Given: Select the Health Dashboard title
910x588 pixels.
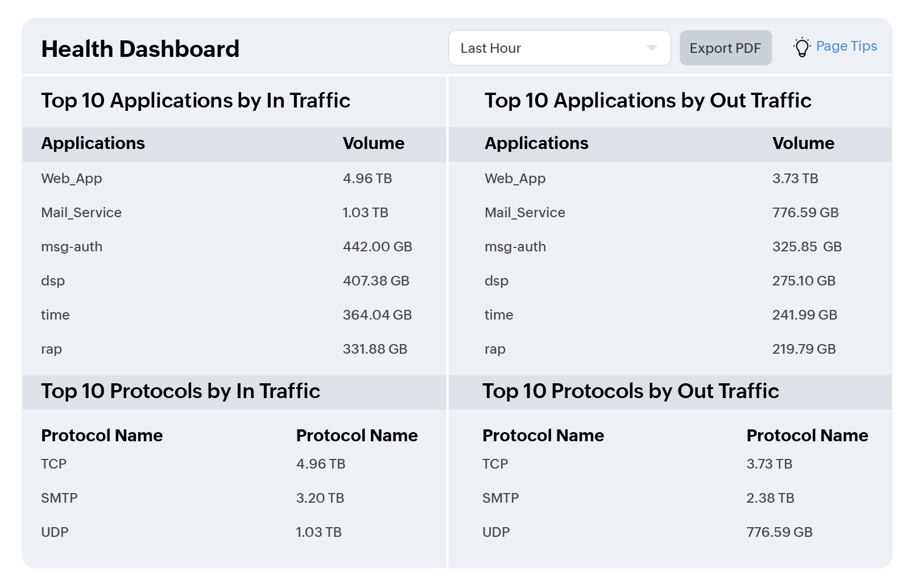Looking at the screenshot, I should coord(140,49).
